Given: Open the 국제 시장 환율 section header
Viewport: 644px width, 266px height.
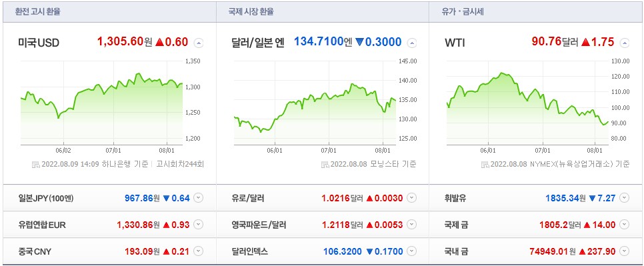Looking at the screenshot, I should pyautogui.click(x=251, y=12).
